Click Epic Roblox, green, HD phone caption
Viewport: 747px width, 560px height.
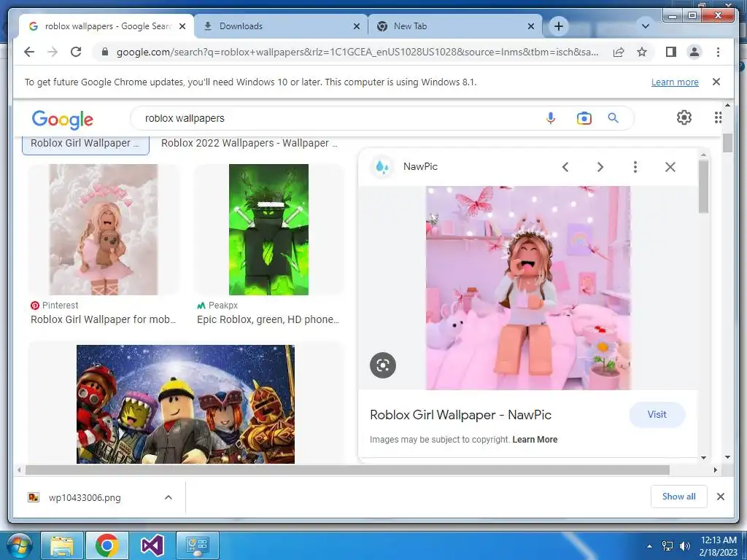[268, 319]
